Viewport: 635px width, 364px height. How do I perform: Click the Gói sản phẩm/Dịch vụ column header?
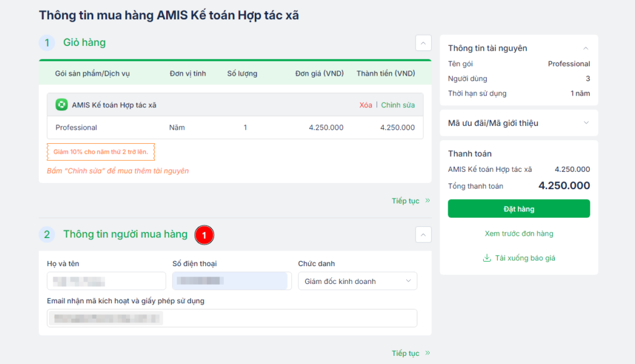click(x=92, y=73)
